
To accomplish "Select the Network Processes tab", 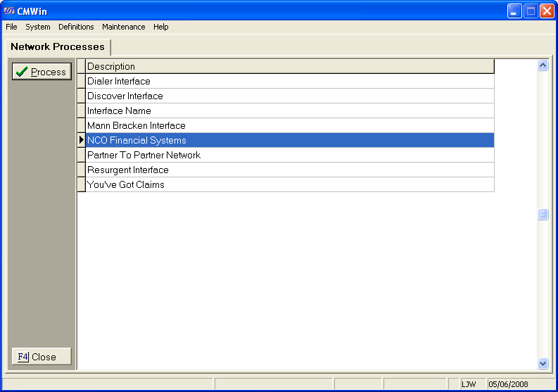I will pos(58,46).
